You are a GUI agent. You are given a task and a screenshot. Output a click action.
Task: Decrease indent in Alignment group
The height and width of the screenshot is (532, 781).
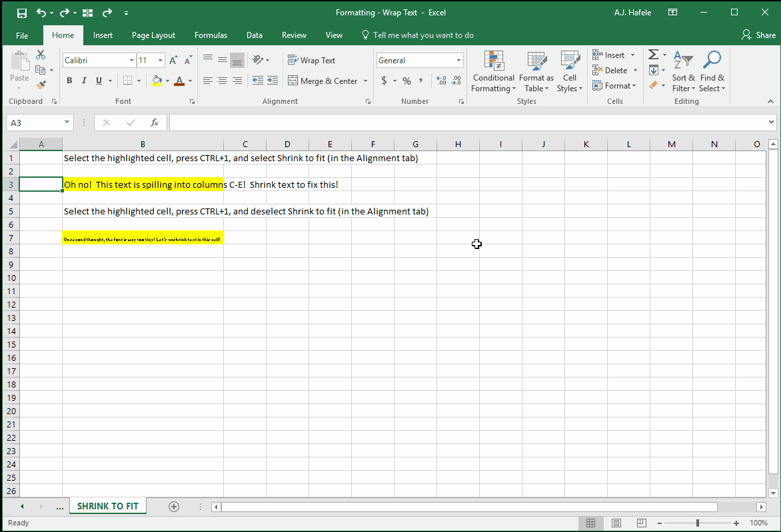coord(257,81)
